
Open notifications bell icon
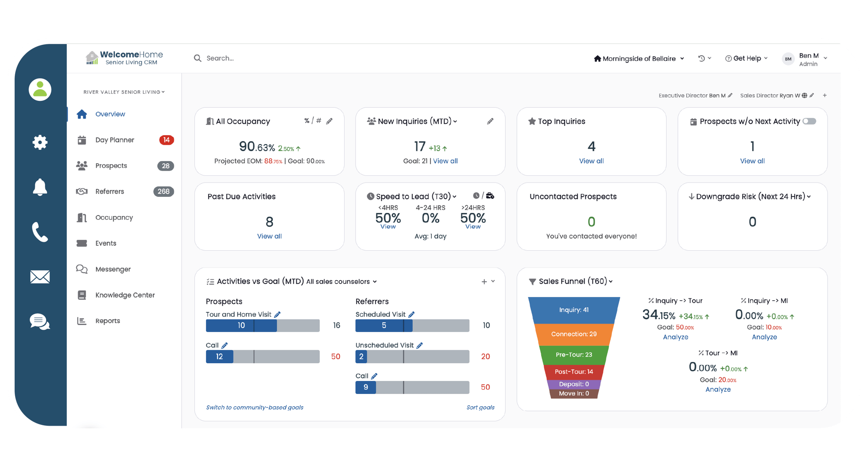tap(40, 187)
